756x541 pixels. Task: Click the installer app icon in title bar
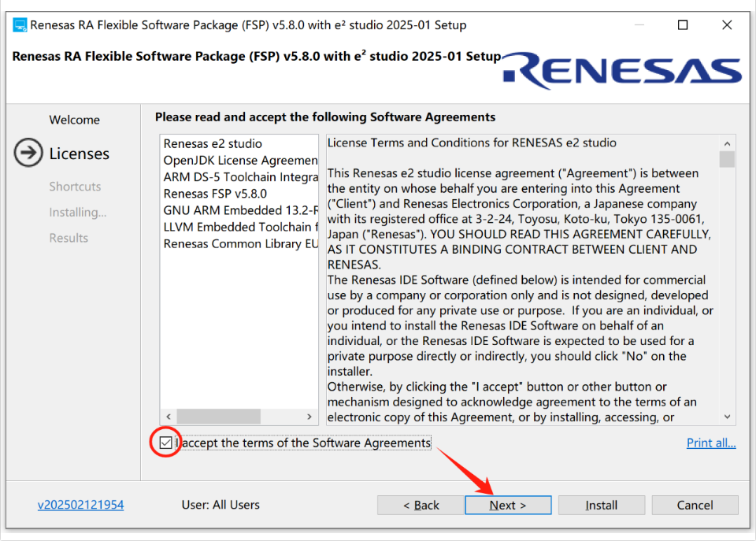[x=20, y=25]
